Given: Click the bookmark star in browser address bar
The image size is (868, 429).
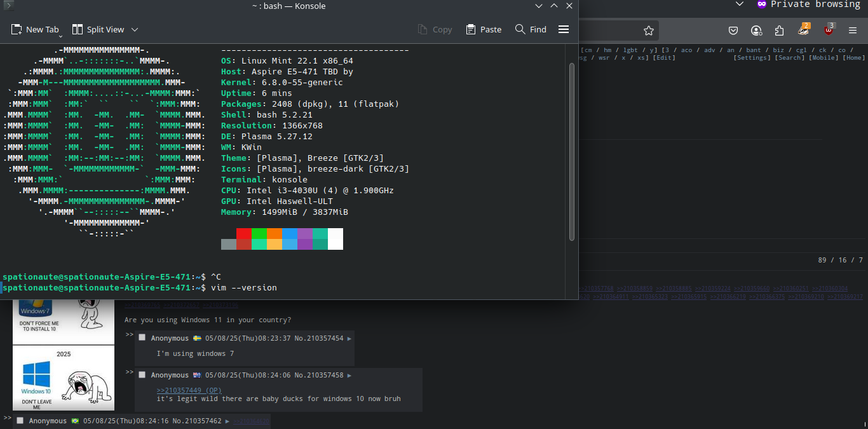Looking at the screenshot, I should pos(648,31).
